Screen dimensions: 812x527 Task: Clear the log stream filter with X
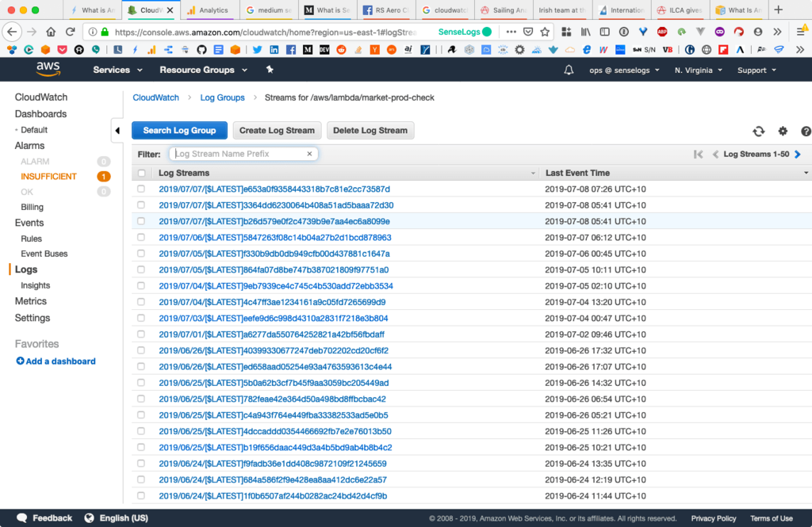point(310,154)
